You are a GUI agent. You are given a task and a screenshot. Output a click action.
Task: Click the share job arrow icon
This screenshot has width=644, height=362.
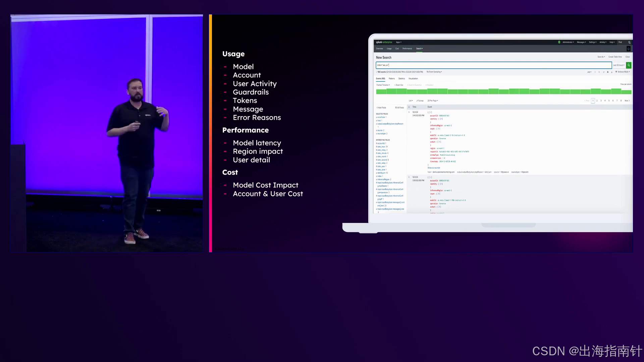tap(604, 72)
